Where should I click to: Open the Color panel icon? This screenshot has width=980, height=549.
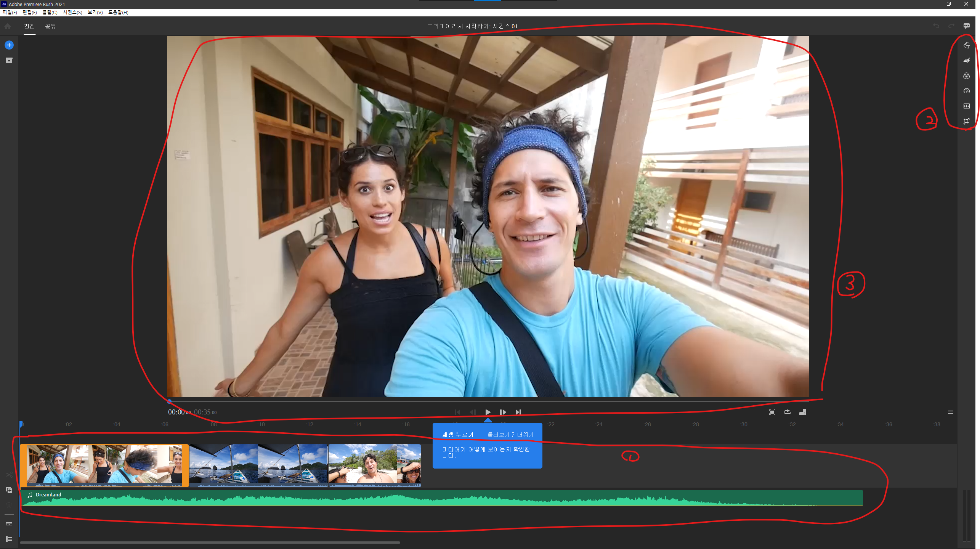coord(966,75)
